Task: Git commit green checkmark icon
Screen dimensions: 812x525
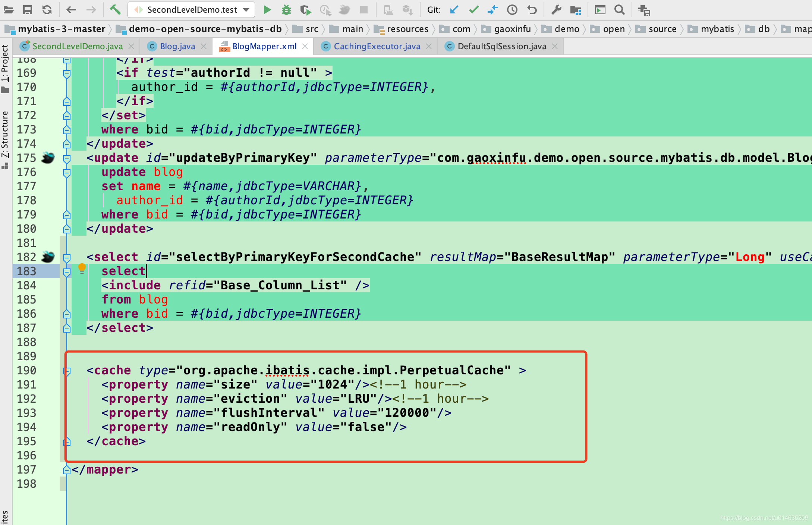Action: pyautogui.click(x=473, y=10)
